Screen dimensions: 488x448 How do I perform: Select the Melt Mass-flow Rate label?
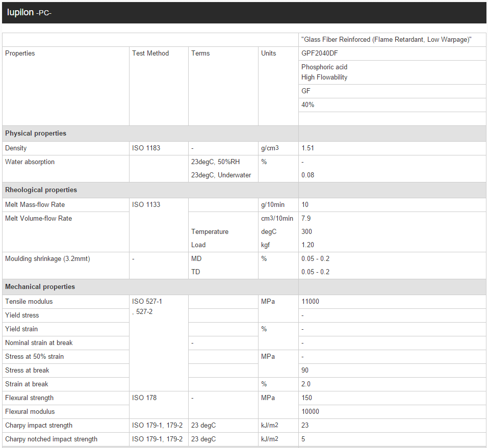35,204
